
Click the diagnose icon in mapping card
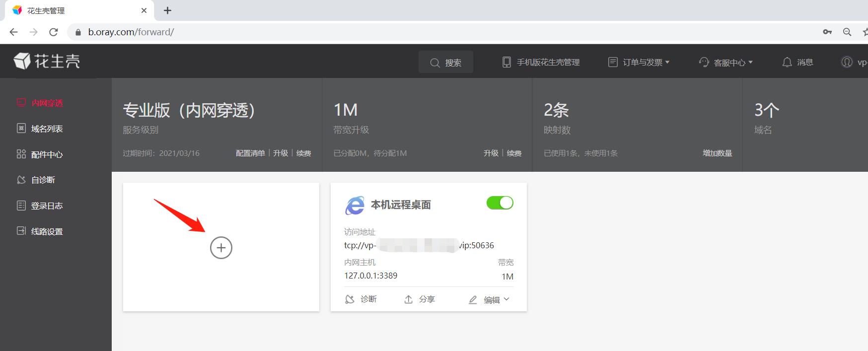(x=350, y=299)
